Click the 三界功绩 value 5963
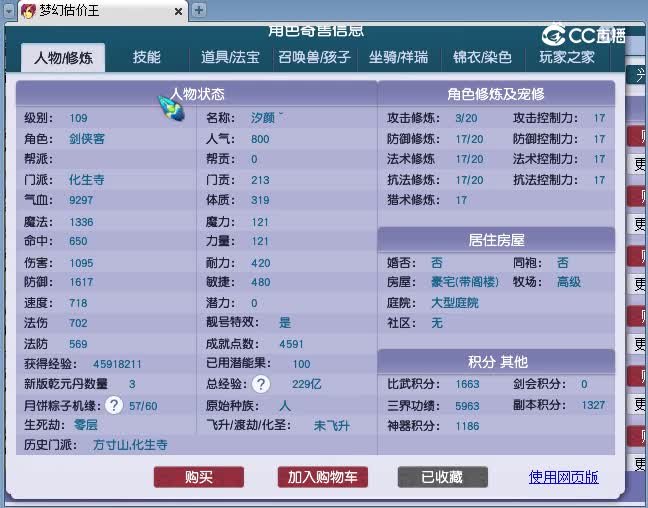This screenshot has height=508, width=648. [x=467, y=405]
